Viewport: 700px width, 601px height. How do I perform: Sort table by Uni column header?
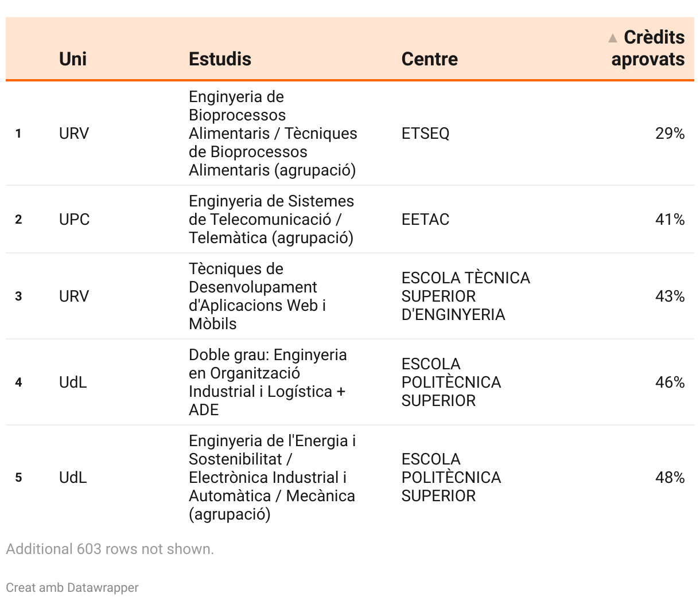point(73,58)
